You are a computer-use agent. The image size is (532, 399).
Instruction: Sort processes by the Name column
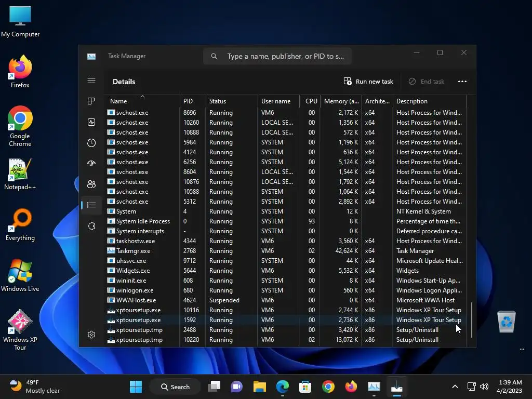tap(142, 101)
